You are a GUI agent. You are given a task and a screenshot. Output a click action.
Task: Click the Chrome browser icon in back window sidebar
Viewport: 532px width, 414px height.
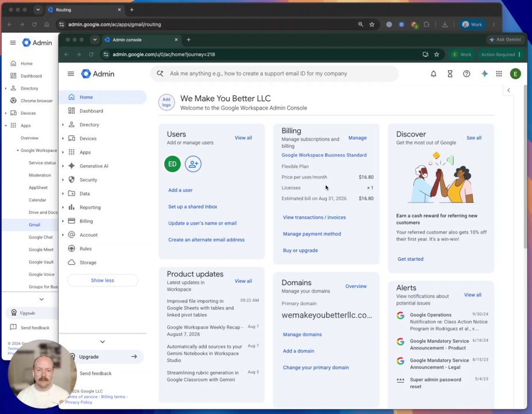13,101
